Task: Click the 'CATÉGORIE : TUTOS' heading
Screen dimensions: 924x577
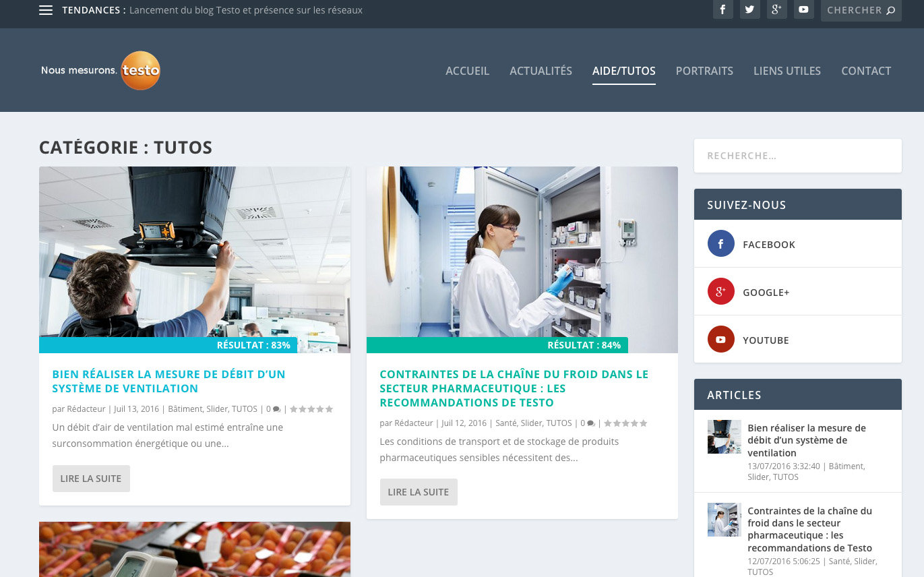Action: point(126,148)
